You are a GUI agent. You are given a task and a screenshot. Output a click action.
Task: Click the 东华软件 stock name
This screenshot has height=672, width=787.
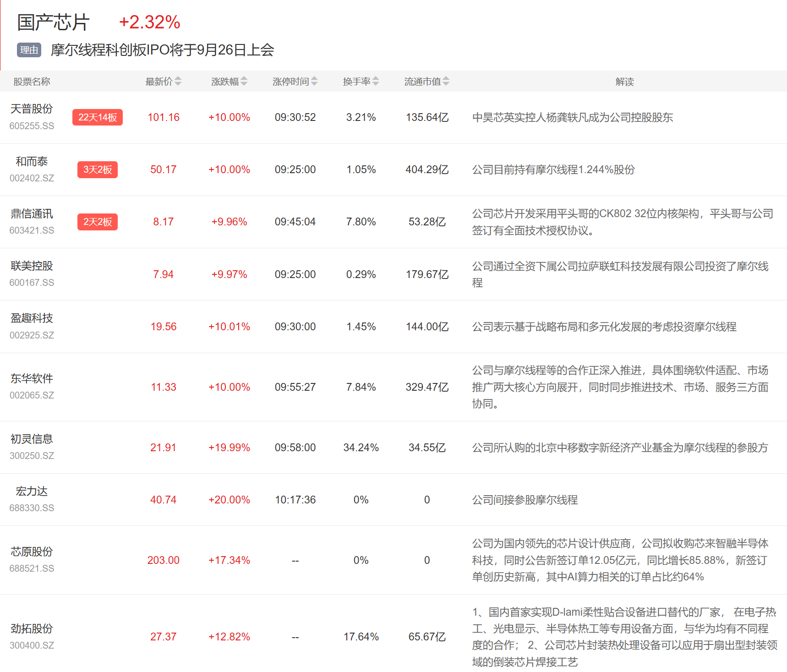point(32,378)
